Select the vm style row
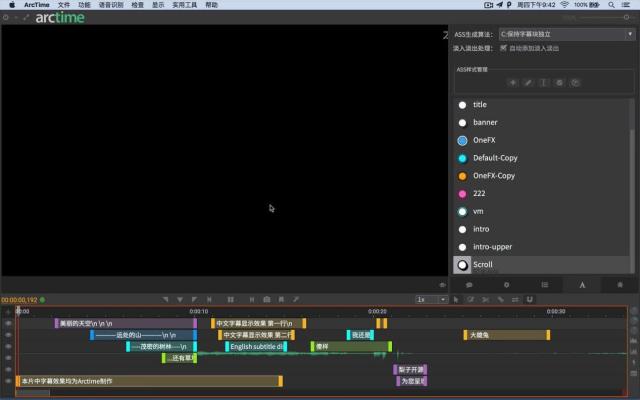 [541, 211]
